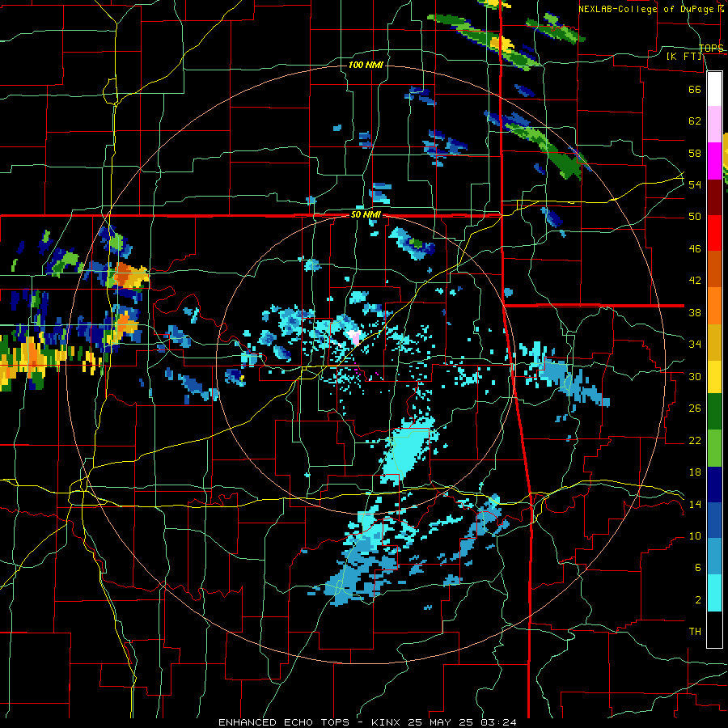Select the magenta legend color swatch
Viewport: 728px width, 728px height.
(x=714, y=161)
